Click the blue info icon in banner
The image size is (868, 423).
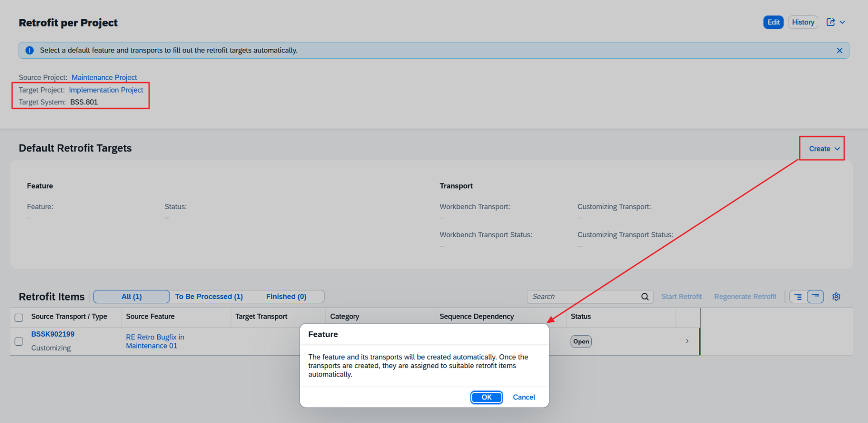tap(30, 51)
